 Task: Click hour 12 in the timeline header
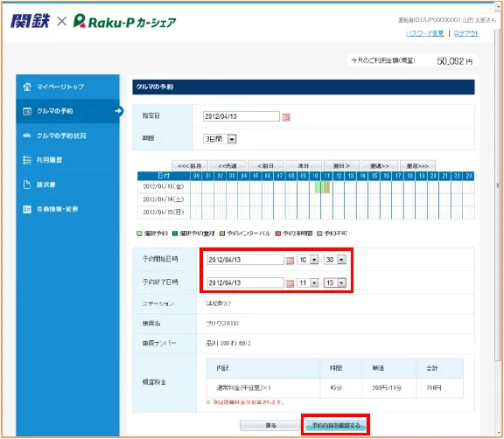point(339,176)
